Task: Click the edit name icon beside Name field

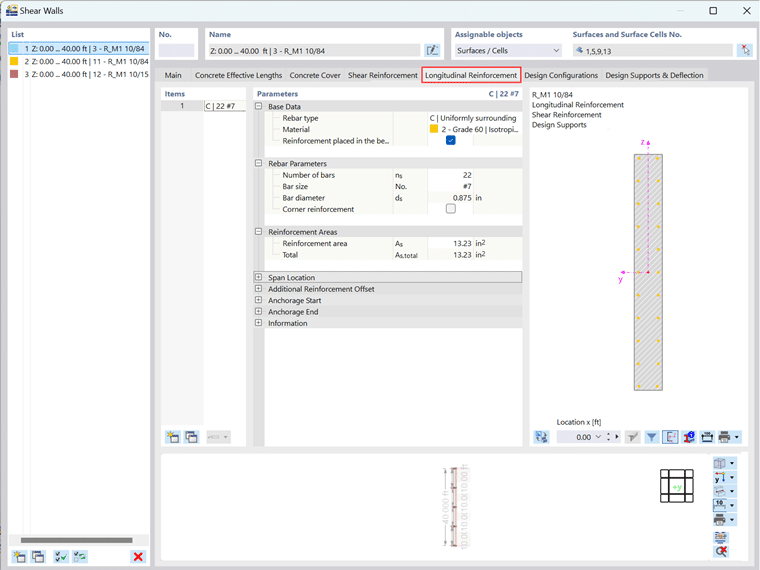Action: click(x=431, y=50)
